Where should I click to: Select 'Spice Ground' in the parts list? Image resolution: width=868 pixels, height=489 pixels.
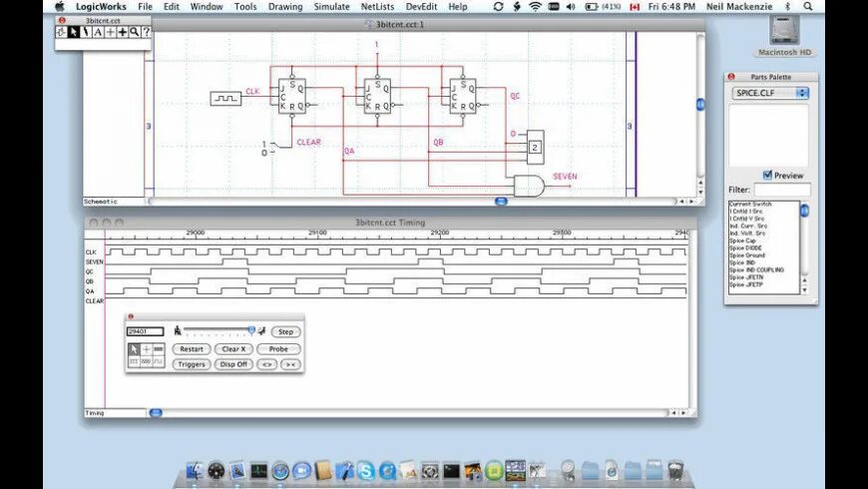click(746, 255)
